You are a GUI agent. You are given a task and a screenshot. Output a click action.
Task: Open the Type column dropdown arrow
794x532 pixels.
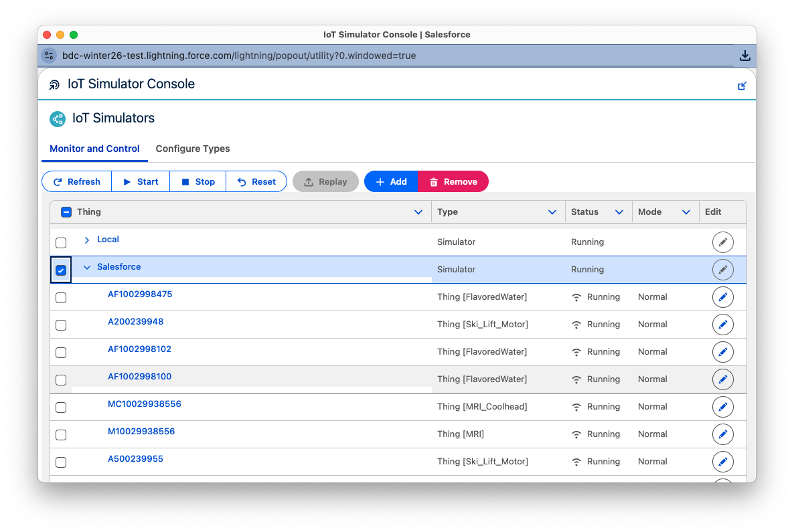(552, 212)
